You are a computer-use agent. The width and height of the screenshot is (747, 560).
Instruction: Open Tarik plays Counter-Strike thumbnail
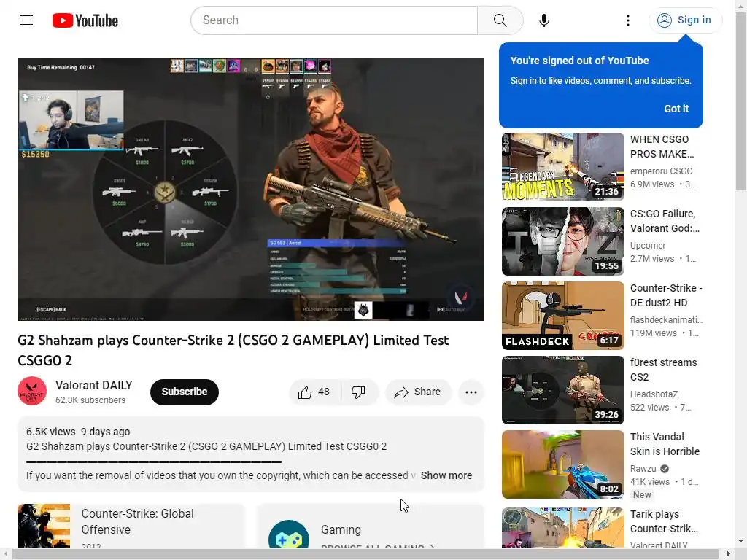pos(562,528)
